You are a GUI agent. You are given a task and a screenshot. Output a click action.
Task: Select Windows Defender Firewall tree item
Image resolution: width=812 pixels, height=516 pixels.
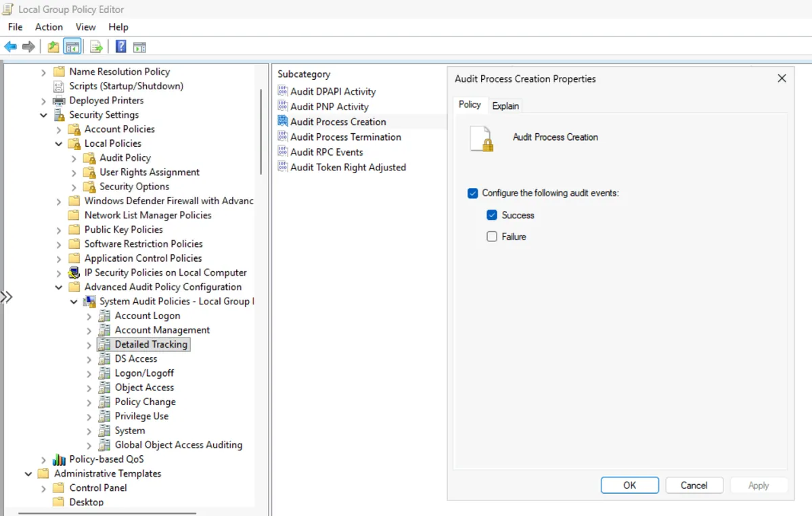(x=168, y=201)
